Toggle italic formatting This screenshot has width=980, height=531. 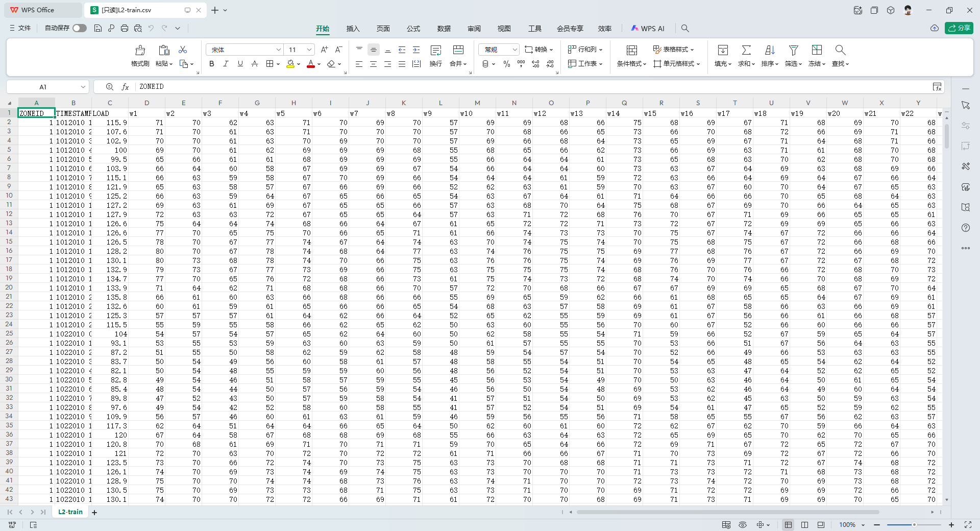[x=226, y=64]
